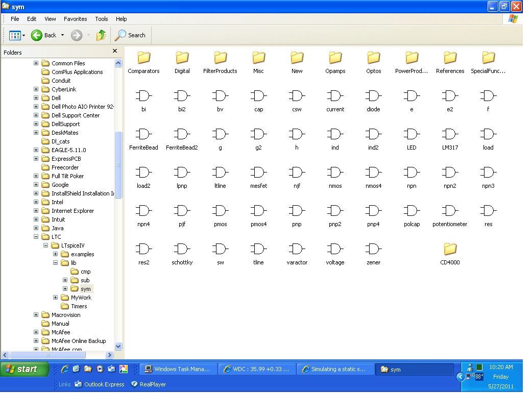Screen dimensions: 532x393
Task: Select the cap symbol file
Action: [x=258, y=101]
